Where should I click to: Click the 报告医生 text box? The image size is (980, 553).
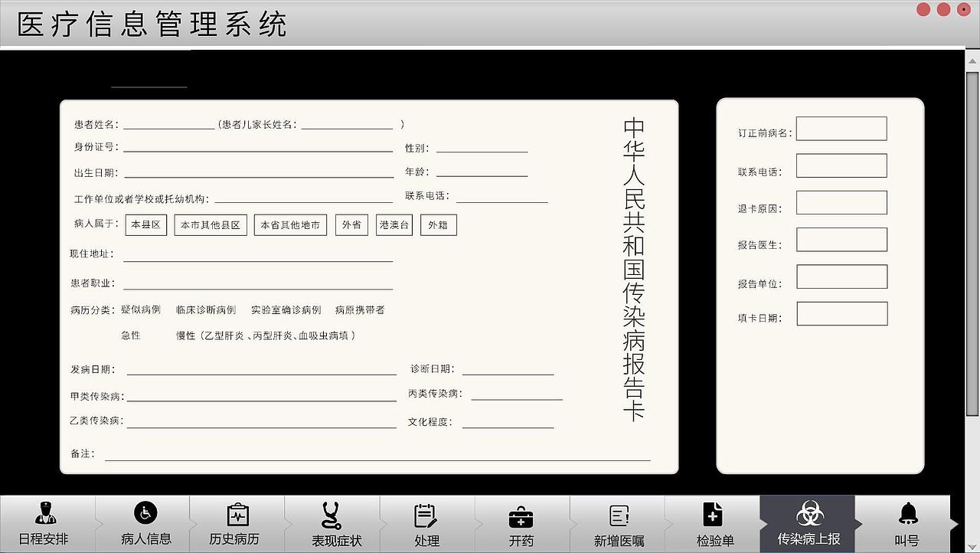tap(841, 240)
